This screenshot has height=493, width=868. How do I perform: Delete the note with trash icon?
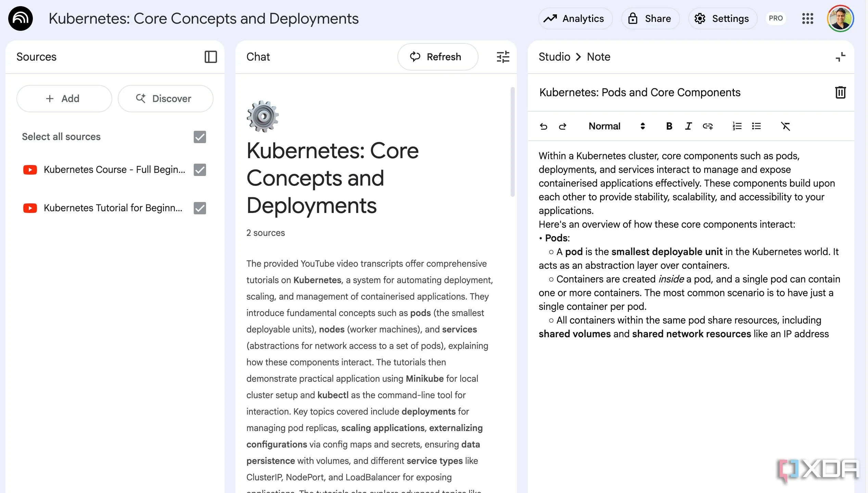(x=840, y=92)
